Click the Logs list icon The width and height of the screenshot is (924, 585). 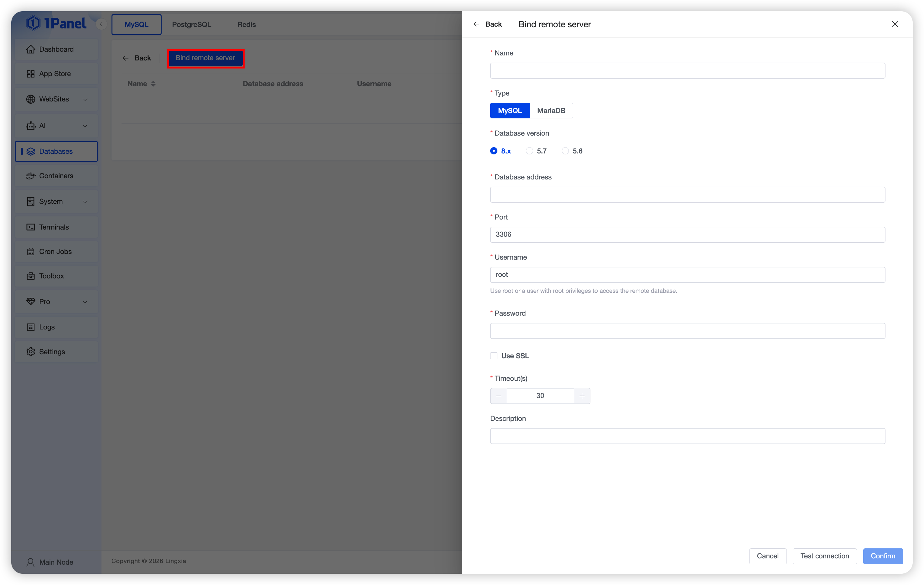(31, 327)
